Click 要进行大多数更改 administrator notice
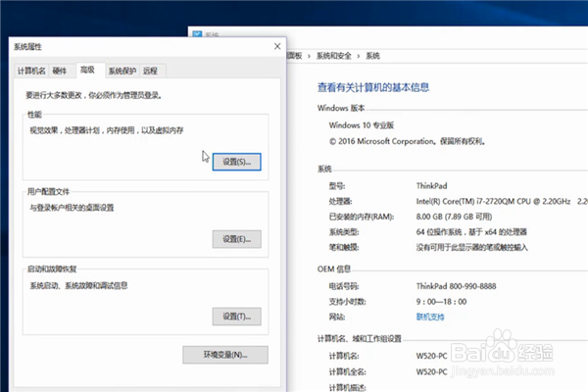This screenshot has height=392, width=588. [94, 95]
